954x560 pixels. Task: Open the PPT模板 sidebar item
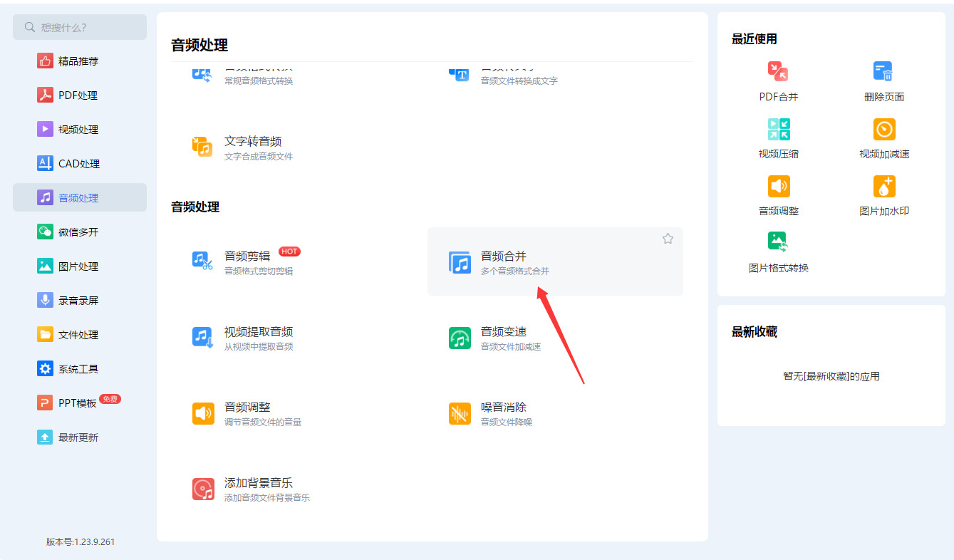pyautogui.click(x=80, y=403)
